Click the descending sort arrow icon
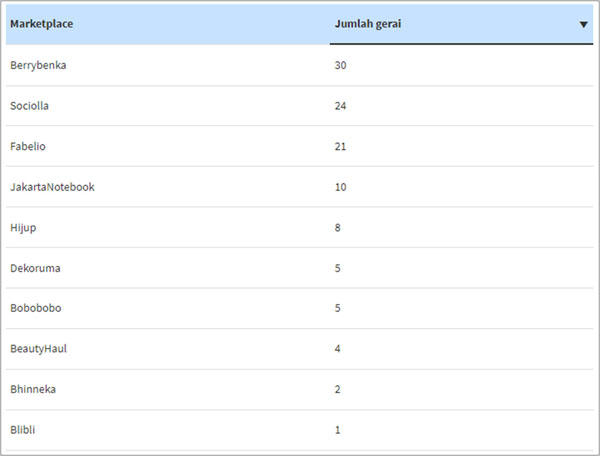Screen dimensions: 600x456 pos(583,25)
